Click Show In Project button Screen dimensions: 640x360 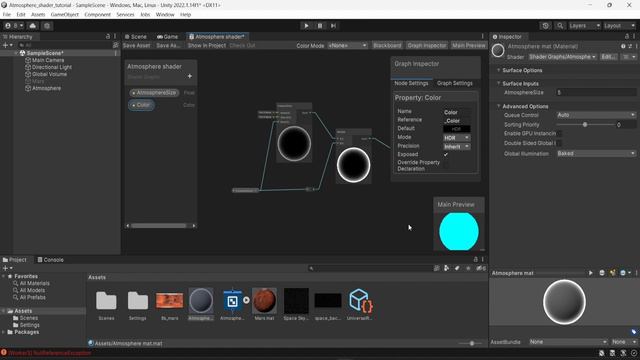pyautogui.click(x=207, y=45)
